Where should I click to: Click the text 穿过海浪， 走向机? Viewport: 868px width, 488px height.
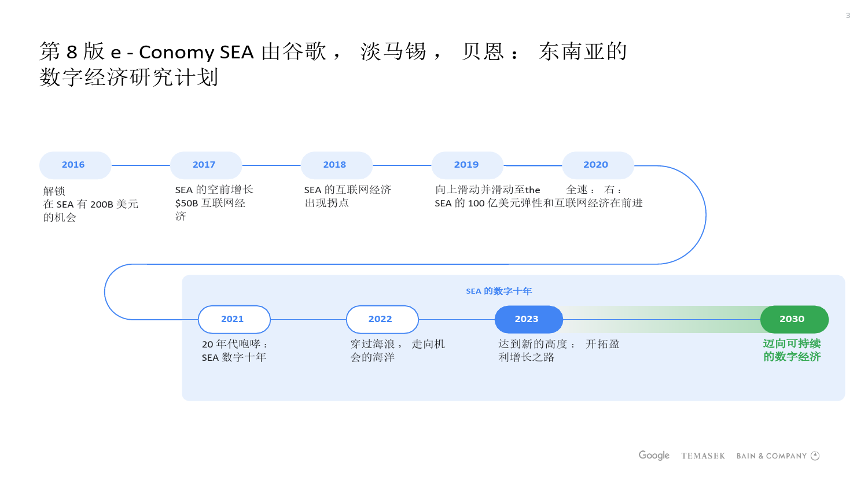pyautogui.click(x=398, y=344)
